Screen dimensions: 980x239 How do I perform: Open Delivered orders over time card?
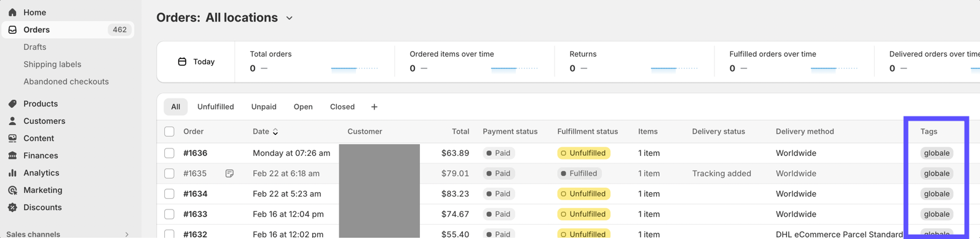tap(927, 62)
